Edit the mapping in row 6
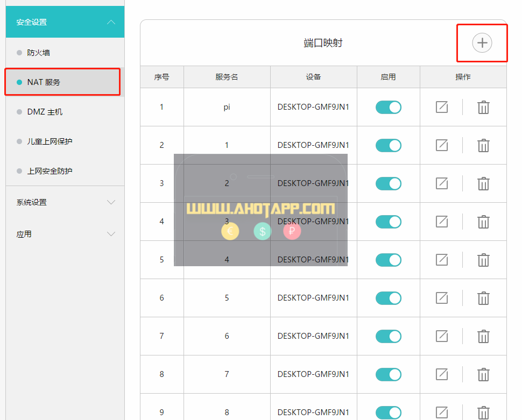The width and height of the screenshot is (522, 420). click(442, 298)
